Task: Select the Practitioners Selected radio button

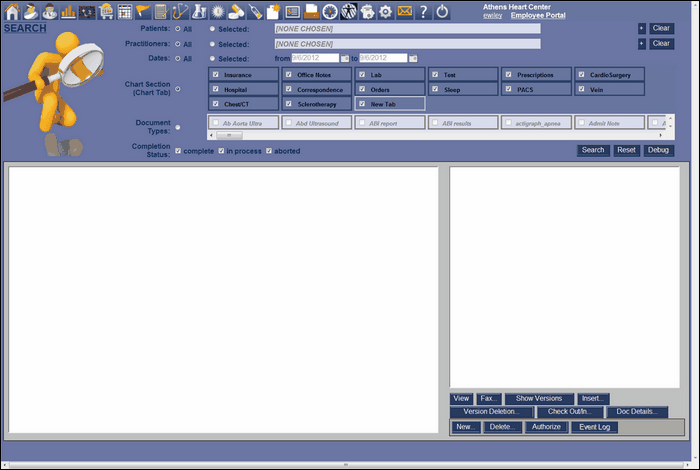Action: click(212, 44)
